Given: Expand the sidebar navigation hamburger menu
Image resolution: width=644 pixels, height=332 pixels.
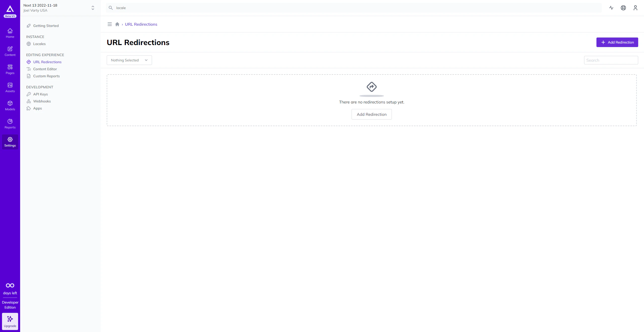Looking at the screenshot, I should (x=109, y=24).
